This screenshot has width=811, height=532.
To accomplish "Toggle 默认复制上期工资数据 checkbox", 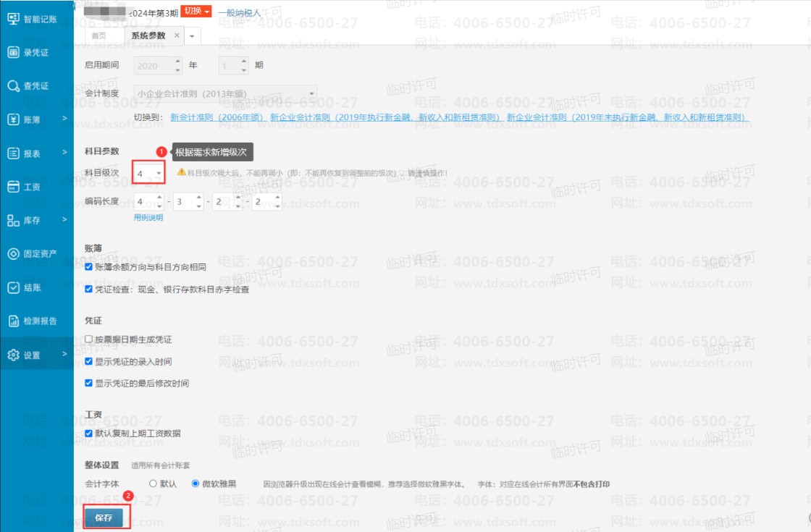I will pyautogui.click(x=88, y=434).
